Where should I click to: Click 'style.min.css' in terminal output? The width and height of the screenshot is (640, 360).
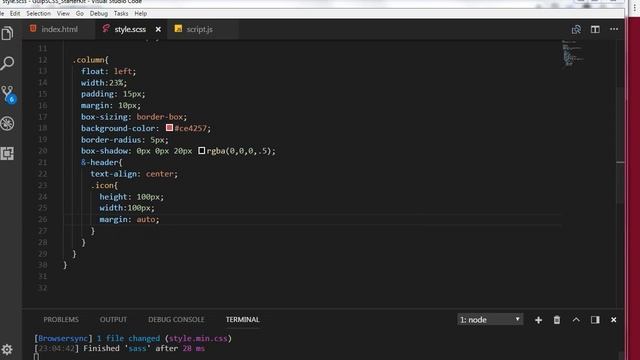[198, 338]
